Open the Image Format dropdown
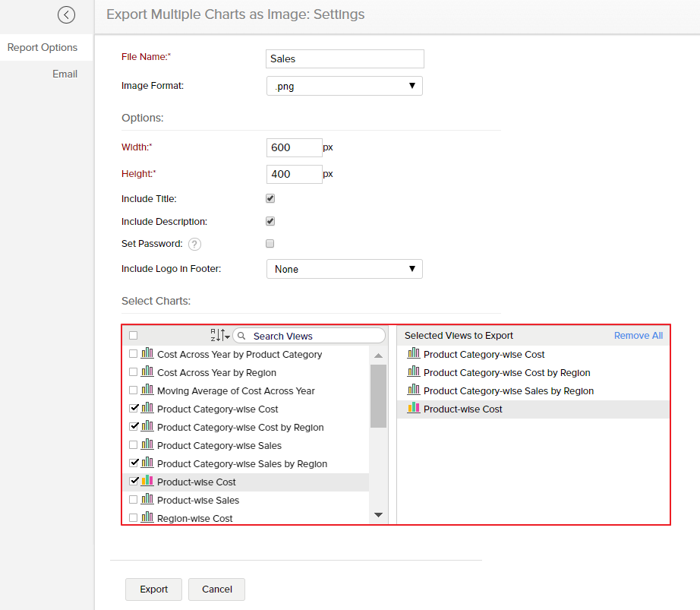Image resolution: width=700 pixels, height=610 pixels. (x=344, y=86)
